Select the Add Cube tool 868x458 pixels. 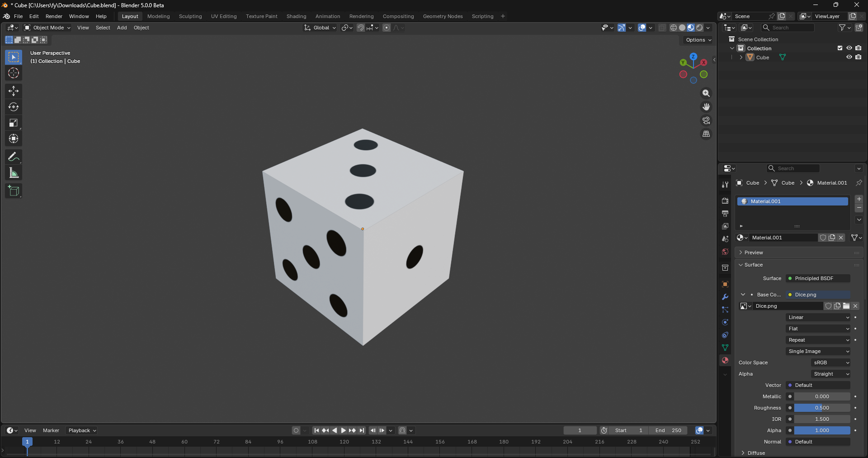(14, 191)
